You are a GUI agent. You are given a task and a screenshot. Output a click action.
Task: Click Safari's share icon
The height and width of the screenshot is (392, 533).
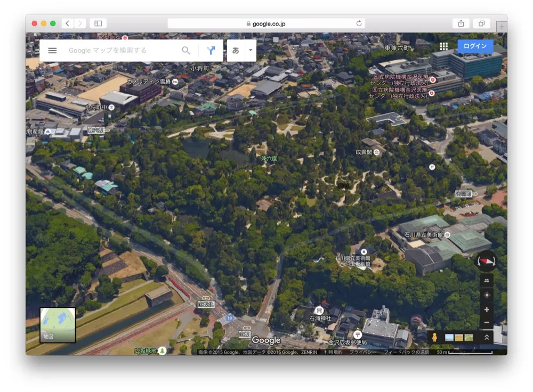(461, 23)
